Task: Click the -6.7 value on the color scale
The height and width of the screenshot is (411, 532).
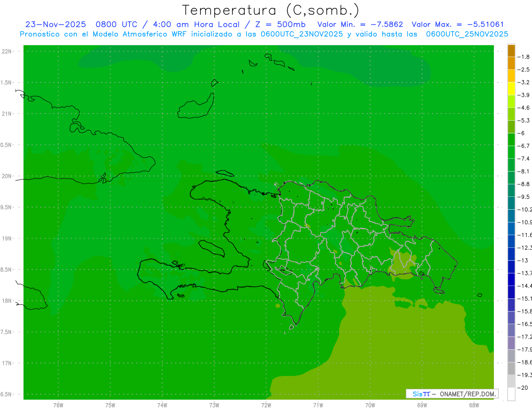Action: 524,146
